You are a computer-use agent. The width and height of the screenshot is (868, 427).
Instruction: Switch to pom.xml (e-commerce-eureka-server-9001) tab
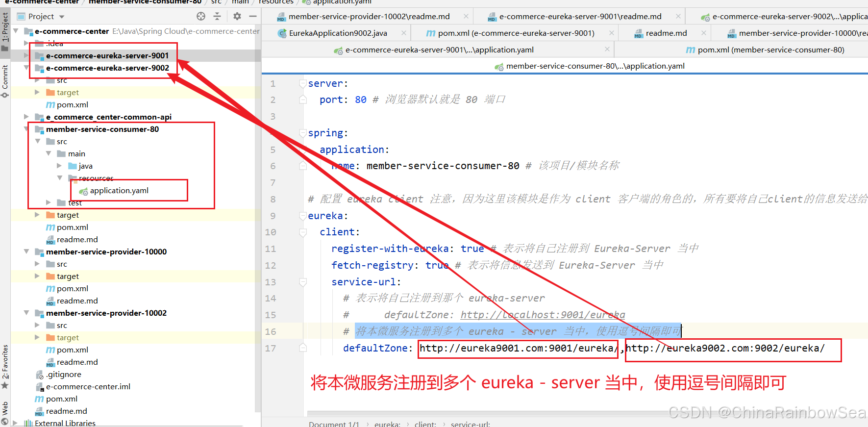(516, 33)
